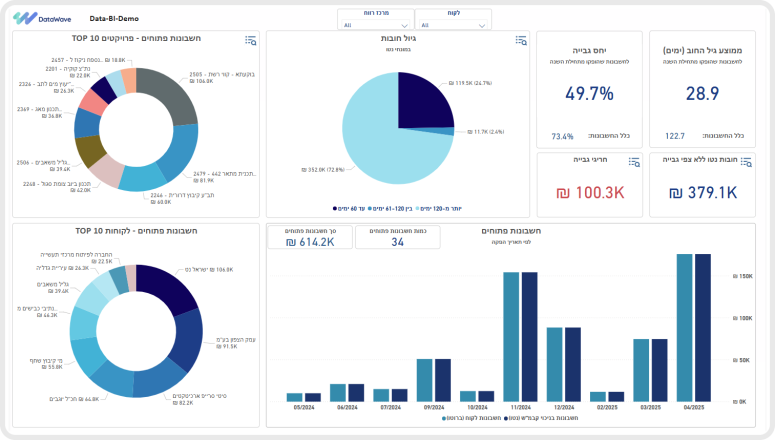
Task: Click the open invoices count card showing 34
Action: 397,237
